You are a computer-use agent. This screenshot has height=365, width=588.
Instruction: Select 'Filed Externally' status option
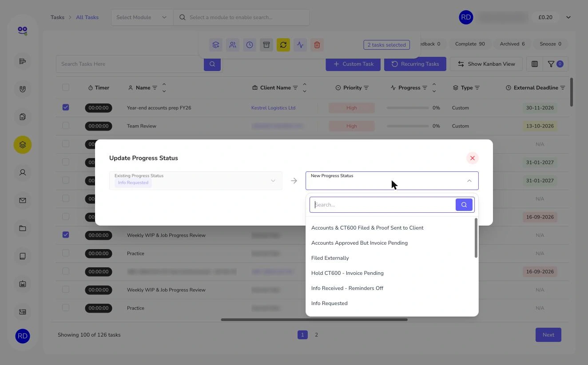(330, 258)
